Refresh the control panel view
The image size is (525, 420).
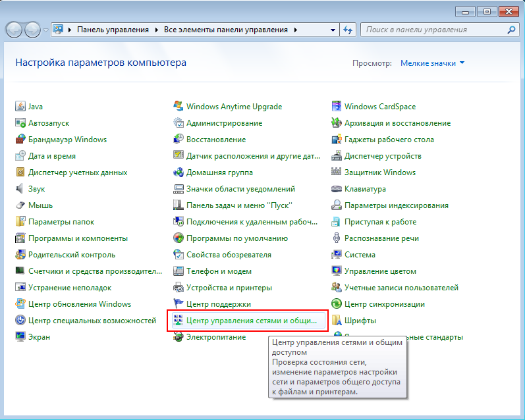348,30
